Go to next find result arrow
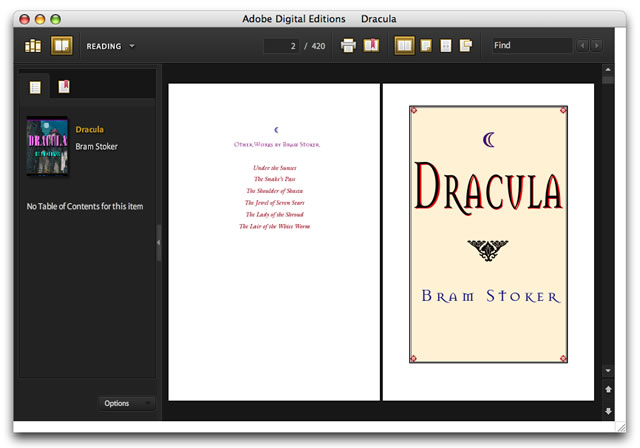Screen dimensions: 640x448 pyautogui.click(x=597, y=45)
